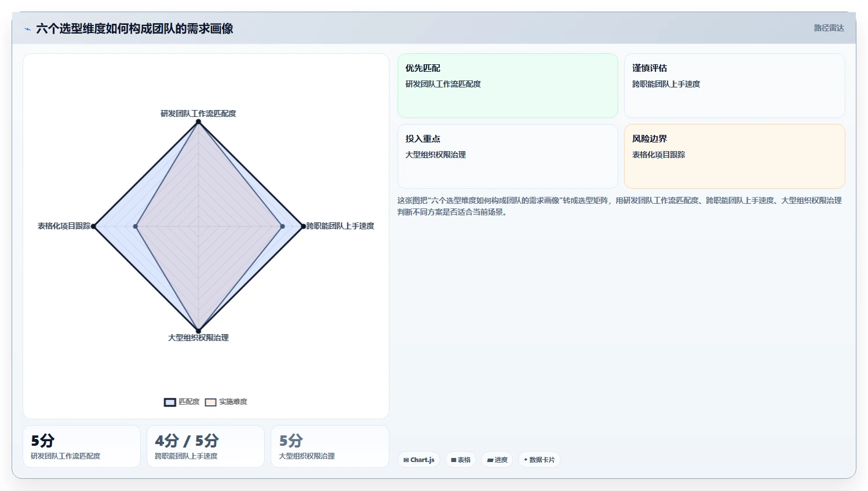Select the 5分 大型组织权限治理 stat card
The image size is (868, 491).
(330, 446)
